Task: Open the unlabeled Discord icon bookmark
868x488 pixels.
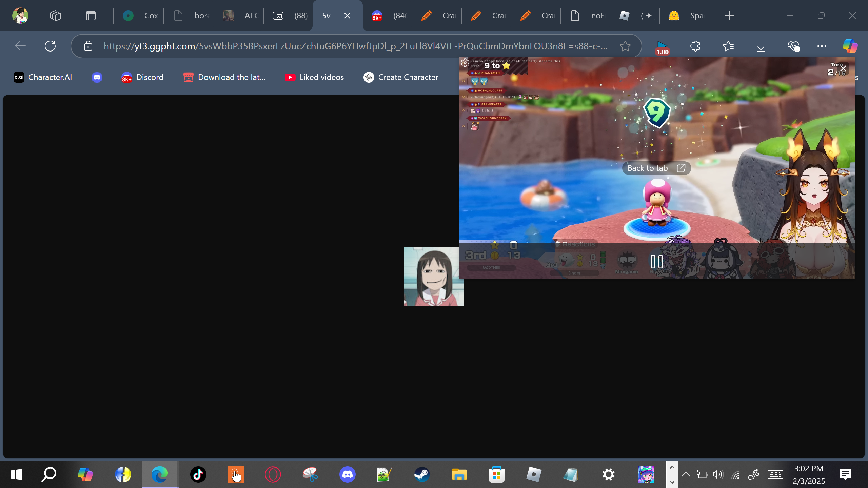Action: pos(97,77)
